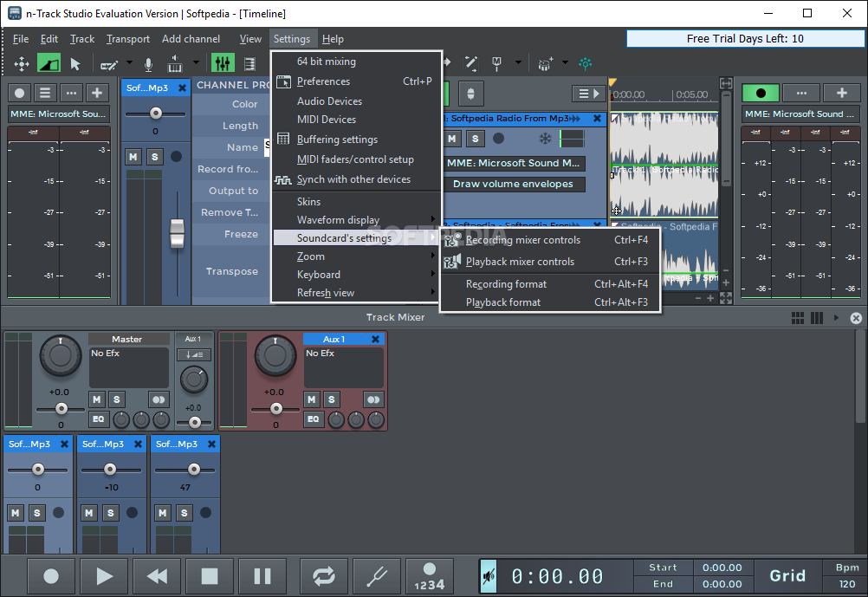Click the Grid button in transport bar
The image size is (868, 597).
tap(787, 576)
